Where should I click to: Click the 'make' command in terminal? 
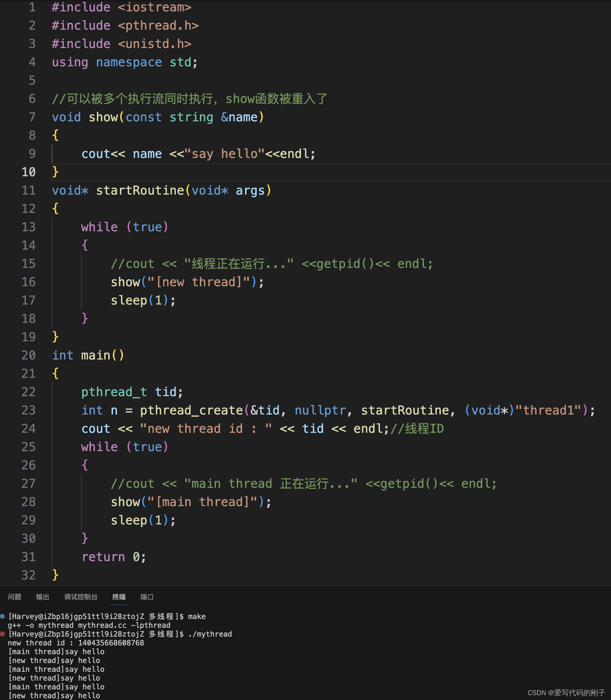point(197,616)
